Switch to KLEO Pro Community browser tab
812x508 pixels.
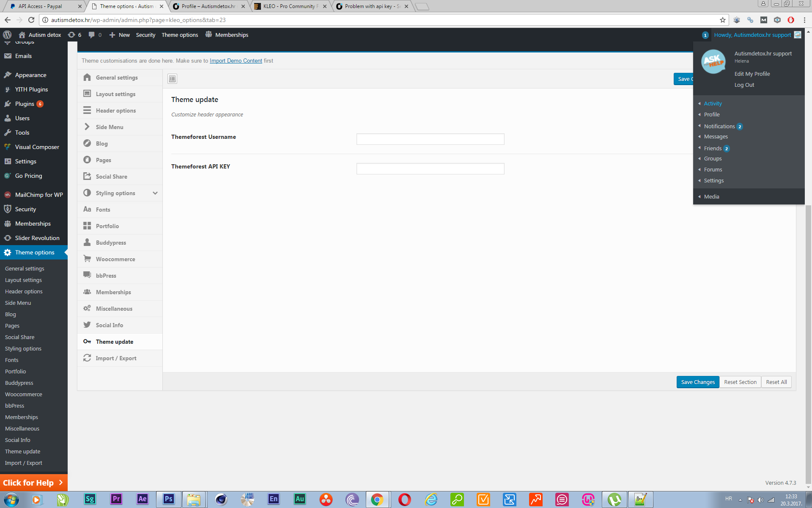(289, 6)
